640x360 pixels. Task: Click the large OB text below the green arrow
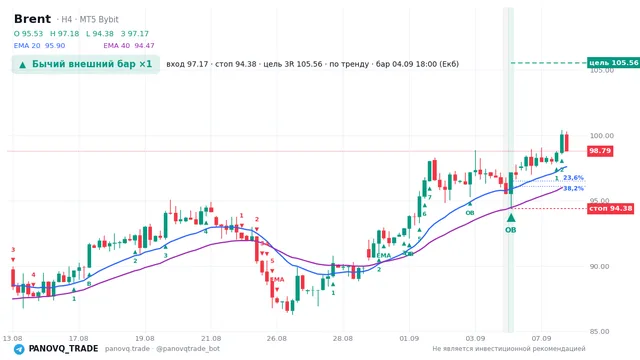[511, 230]
